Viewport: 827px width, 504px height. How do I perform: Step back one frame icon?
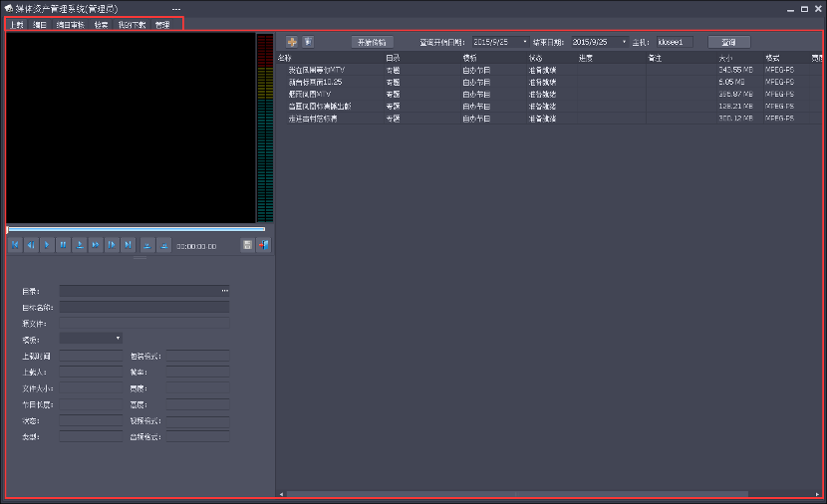point(31,244)
